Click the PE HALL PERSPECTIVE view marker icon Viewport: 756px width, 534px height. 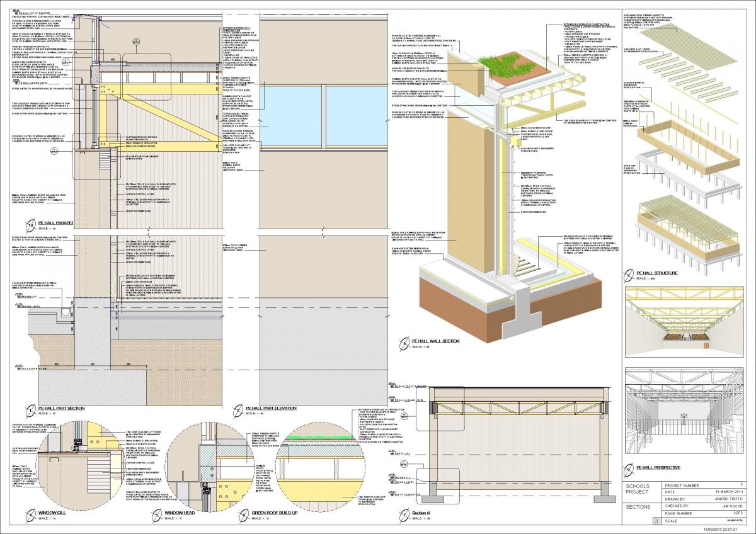(629, 469)
